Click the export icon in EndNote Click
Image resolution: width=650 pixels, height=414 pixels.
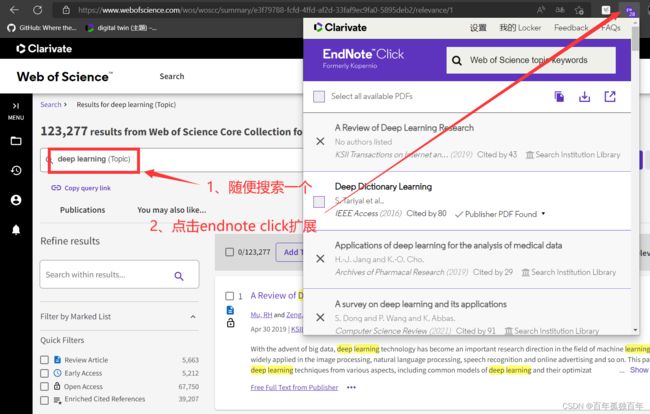[610, 97]
